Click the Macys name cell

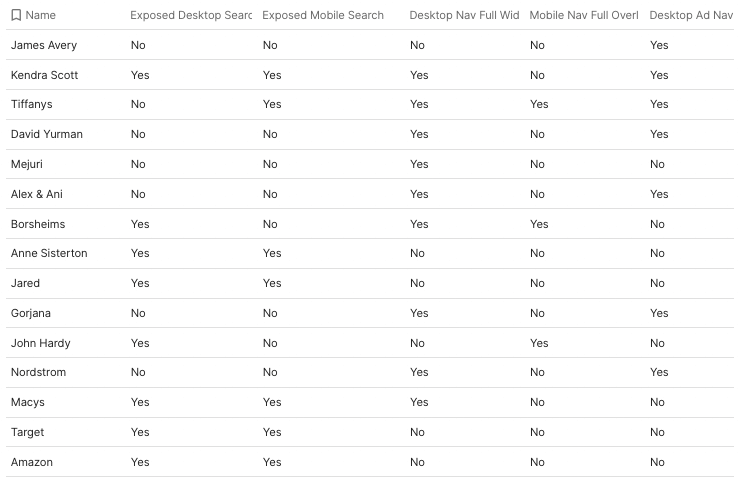28,402
